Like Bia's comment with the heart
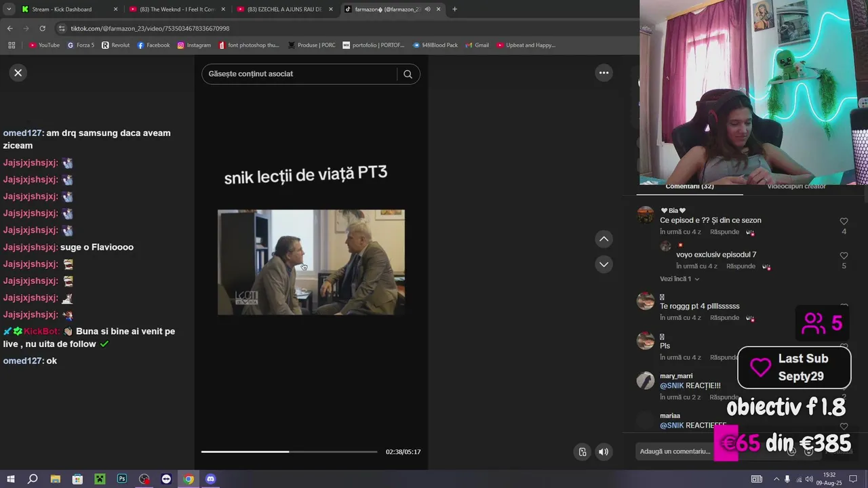 (x=844, y=222)
